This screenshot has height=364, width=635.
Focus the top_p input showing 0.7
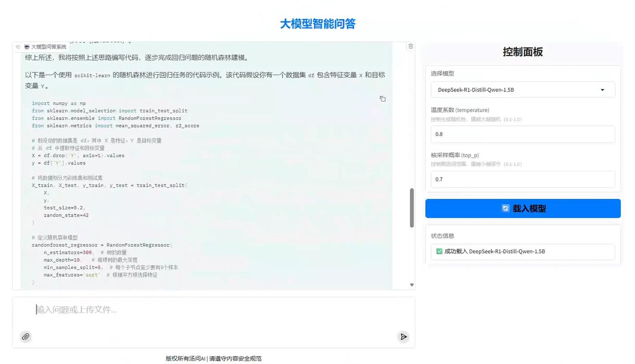point(523,179)
